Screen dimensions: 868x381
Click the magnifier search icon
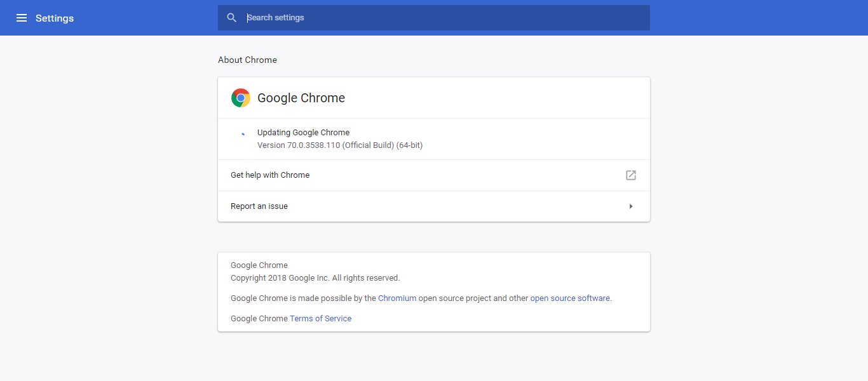(232, 18)
